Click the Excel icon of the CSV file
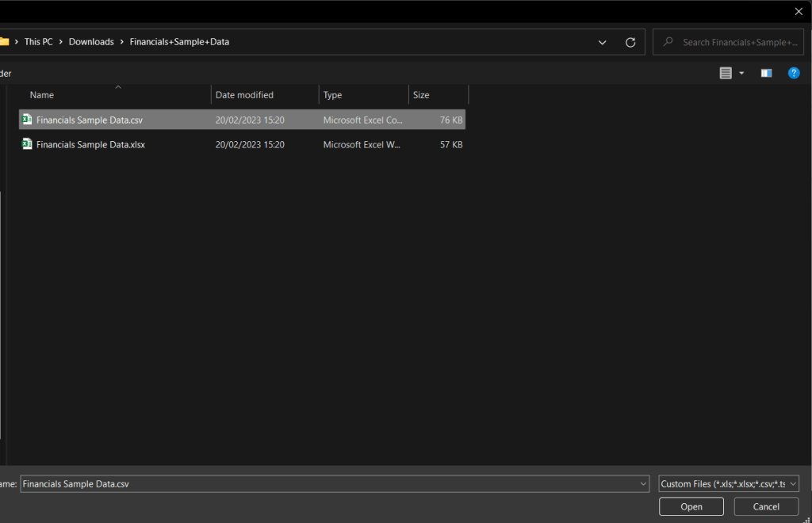Viewport: 812px width, 523px height. [x=27, y=120]
